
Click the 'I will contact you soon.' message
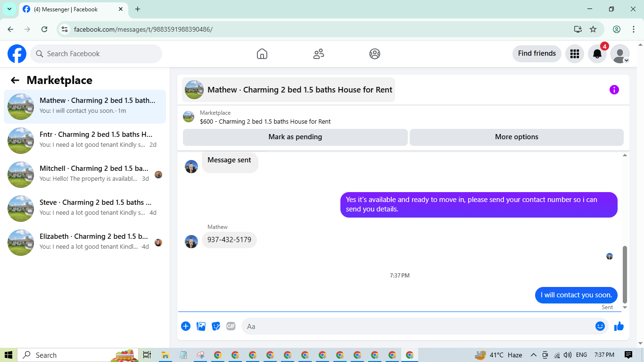click(x=576, y=295)
